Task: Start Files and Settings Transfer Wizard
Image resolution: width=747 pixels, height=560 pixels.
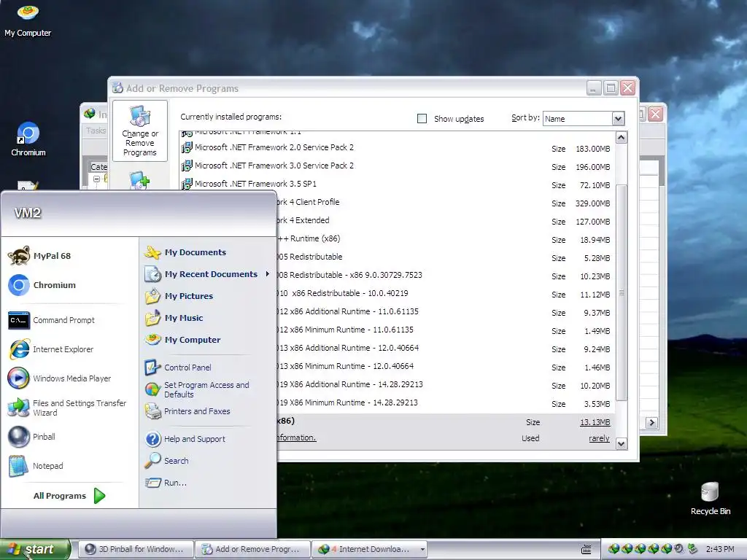Action: (x=67, y=408)
